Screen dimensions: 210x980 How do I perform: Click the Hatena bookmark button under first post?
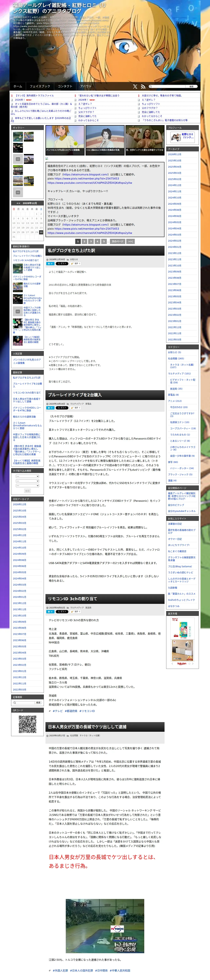pyautogui.click(x=50, y=263)
